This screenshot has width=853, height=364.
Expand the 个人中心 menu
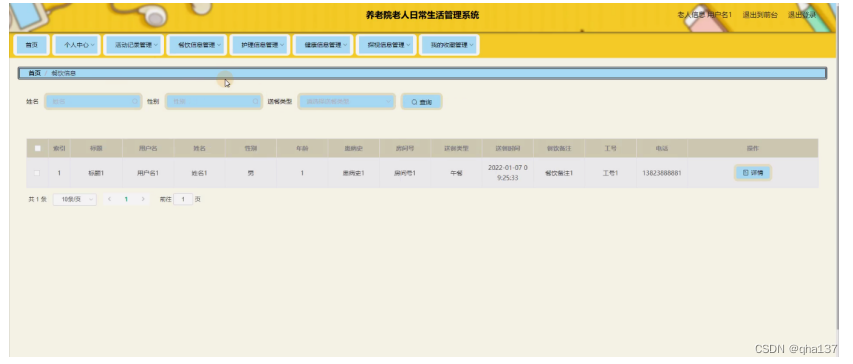[x=77, y=45]
